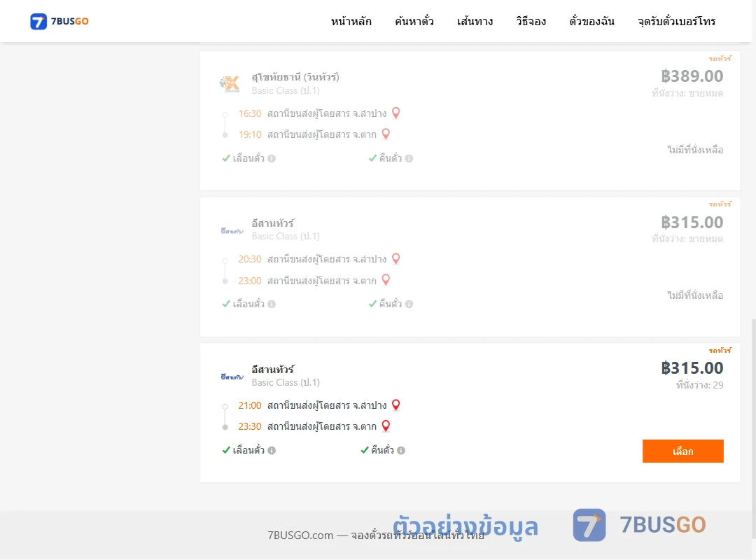
Task: Click ไม่มีที่นั่งเหลือ label in the 20:30 card
Action: [695, 295]
